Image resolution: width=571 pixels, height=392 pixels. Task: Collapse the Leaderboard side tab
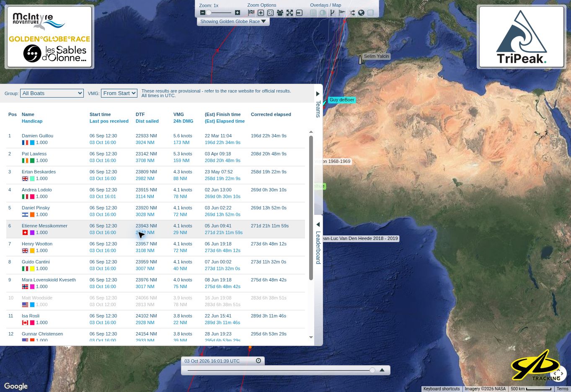(318, 243)
